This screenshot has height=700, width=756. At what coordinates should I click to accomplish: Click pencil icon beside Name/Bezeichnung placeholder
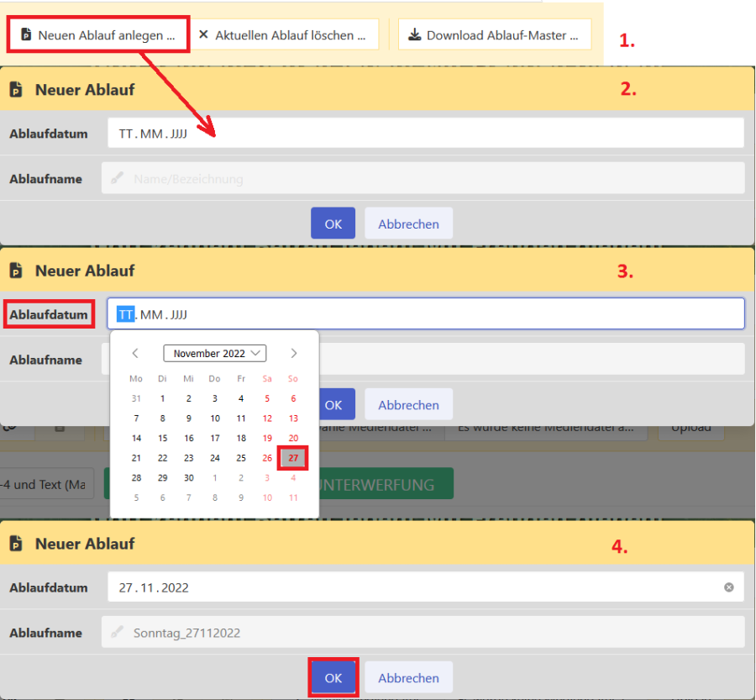pyautogui.click(x=118, y=179)
